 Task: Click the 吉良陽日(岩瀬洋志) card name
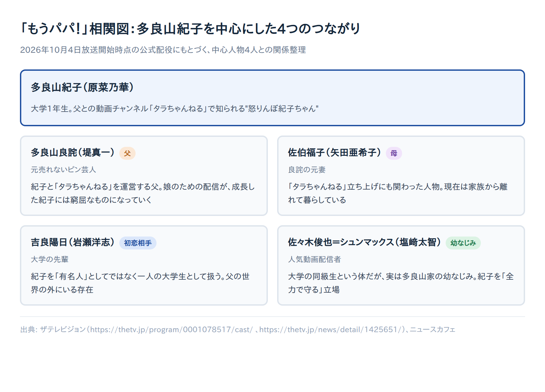tap(72, 242)
